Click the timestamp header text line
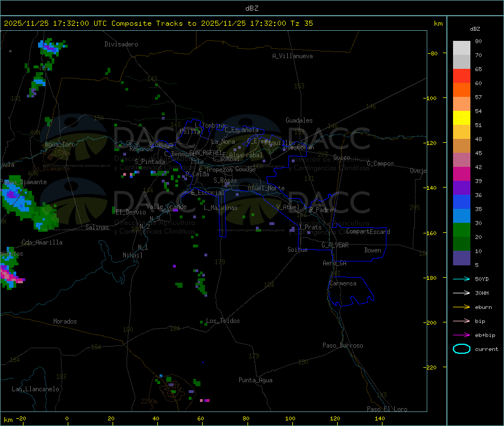504x426 pixels. [158, 24]
